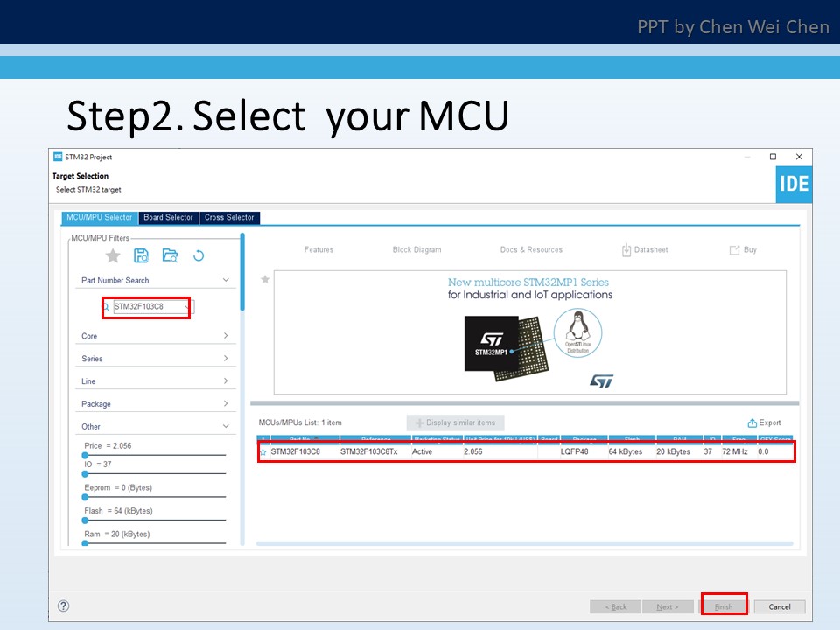Click the save search floppy disk icon

(141, 256)
